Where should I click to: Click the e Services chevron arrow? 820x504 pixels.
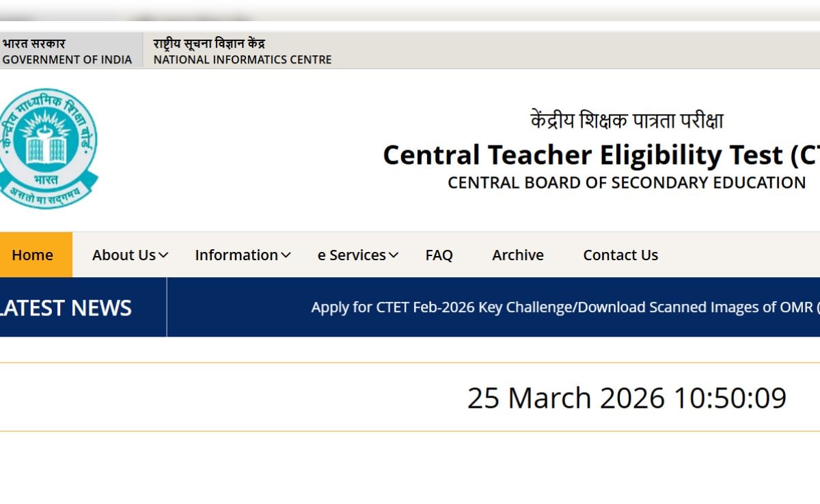(x=394, y=255)
